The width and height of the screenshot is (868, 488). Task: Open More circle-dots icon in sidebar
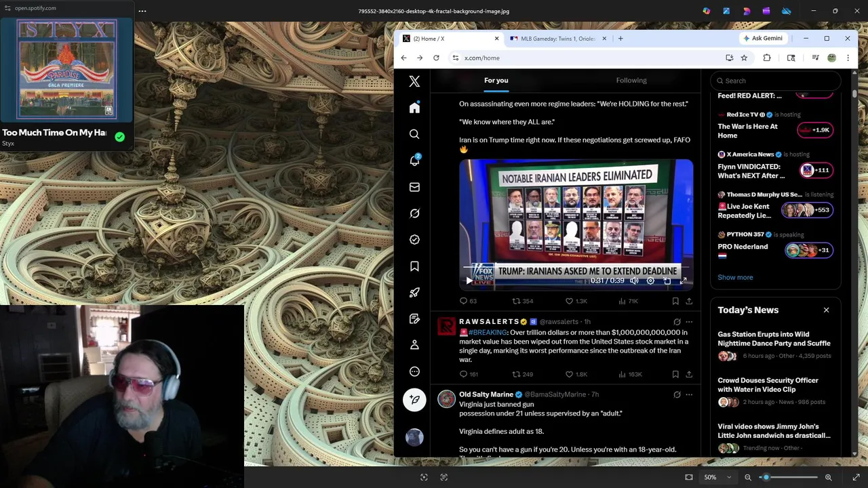click(x=414, y=371)
